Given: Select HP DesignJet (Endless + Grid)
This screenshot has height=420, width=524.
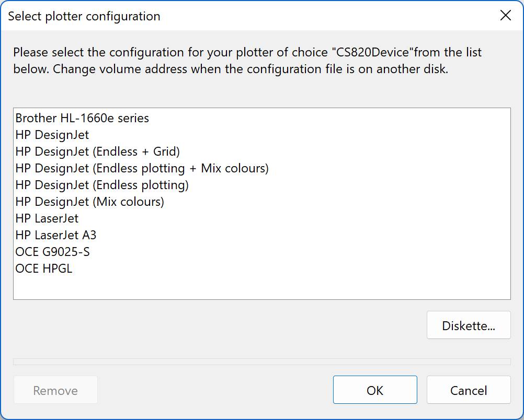Looking at the screenshot, I should [x=97, y=152].
